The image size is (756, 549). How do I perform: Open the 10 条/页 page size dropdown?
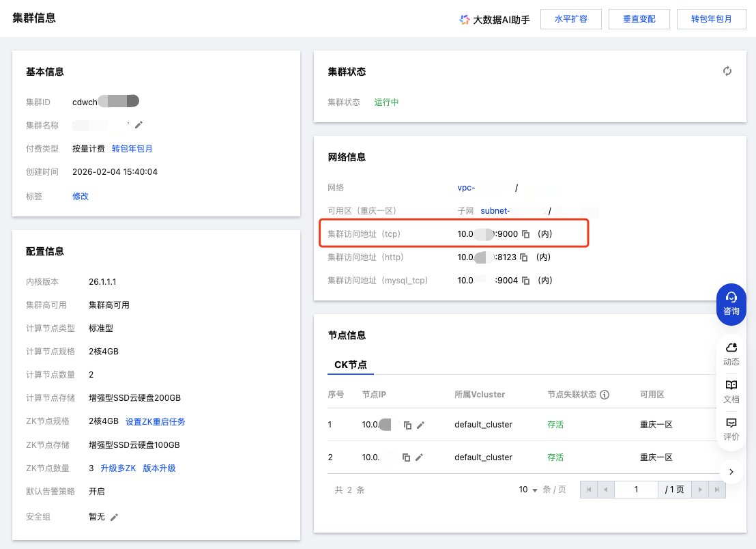528,490
